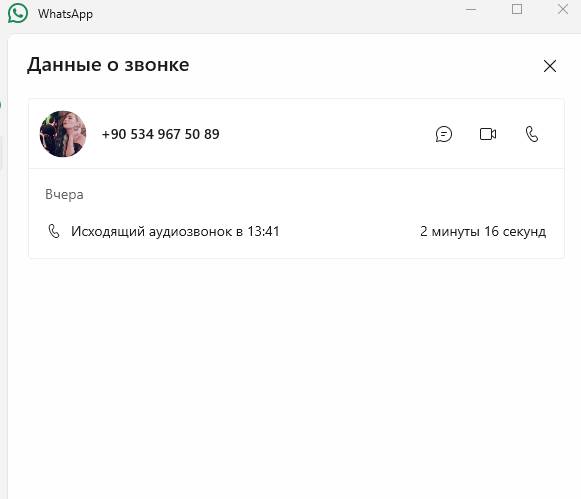Click the small handset icon beside the call entry

(54, 231)
